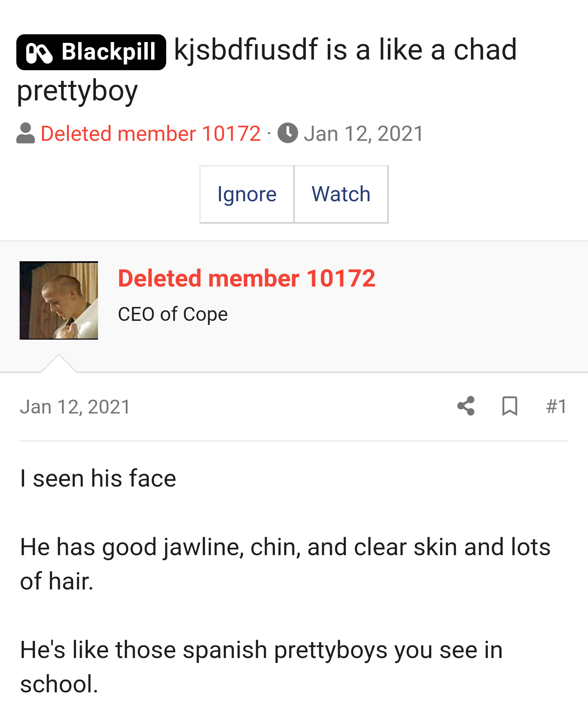Click the sentence mentioning spanish prettyboys
The height and width of the screenshot is (707, 588).
click(x=261, y=667)
